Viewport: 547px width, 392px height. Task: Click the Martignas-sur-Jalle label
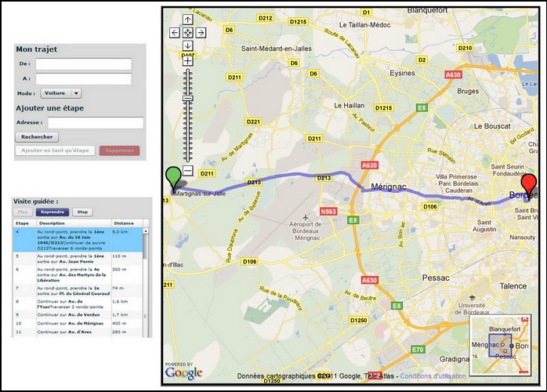click(x=201, y=194)
